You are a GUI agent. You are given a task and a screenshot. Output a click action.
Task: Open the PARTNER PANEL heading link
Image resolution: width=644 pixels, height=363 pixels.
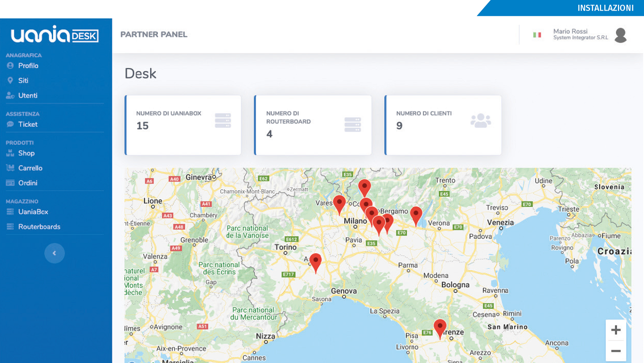(x=154, y=34)
